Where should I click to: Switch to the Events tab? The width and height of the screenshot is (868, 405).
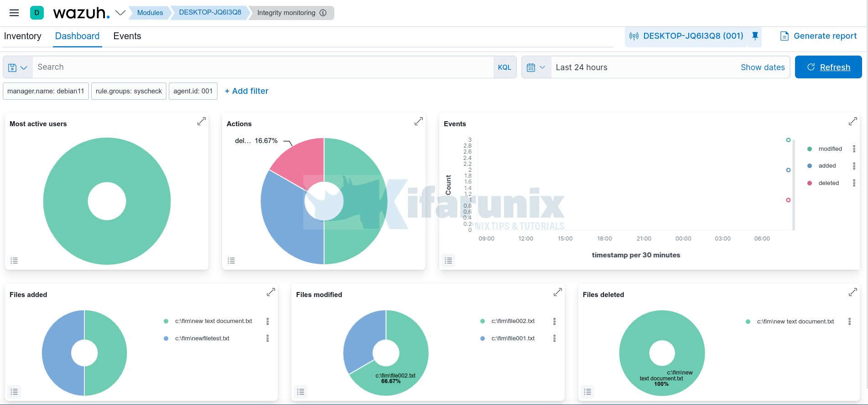(127, 36)
